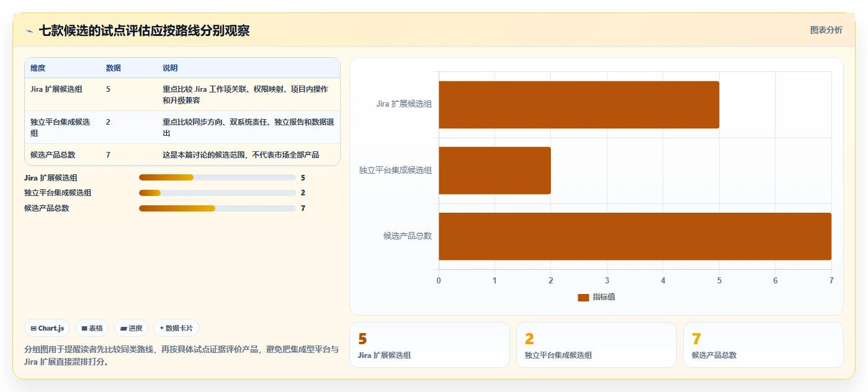Click the data card showing 5
The height and width of the screenshot is (392, 868).
click(x=429, y=345)
